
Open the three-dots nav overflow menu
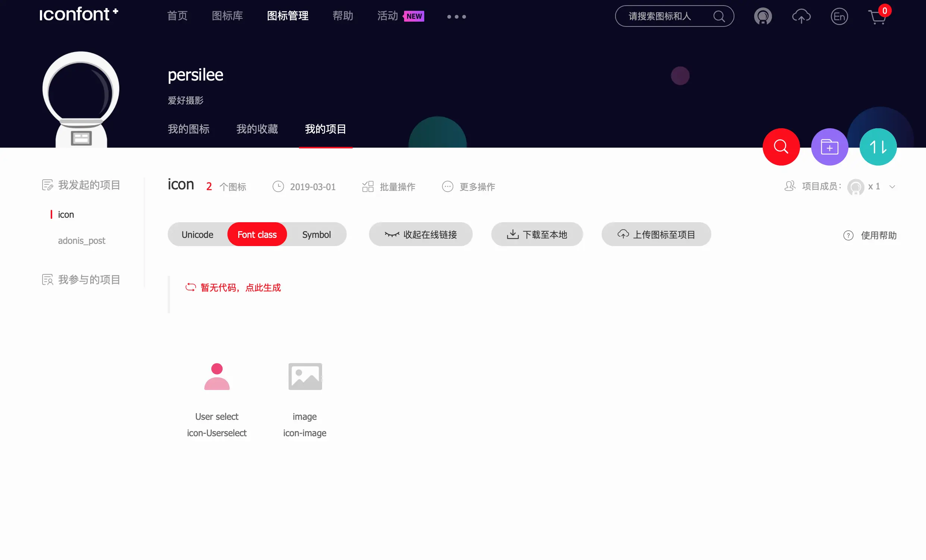click(x=456, y=16)
